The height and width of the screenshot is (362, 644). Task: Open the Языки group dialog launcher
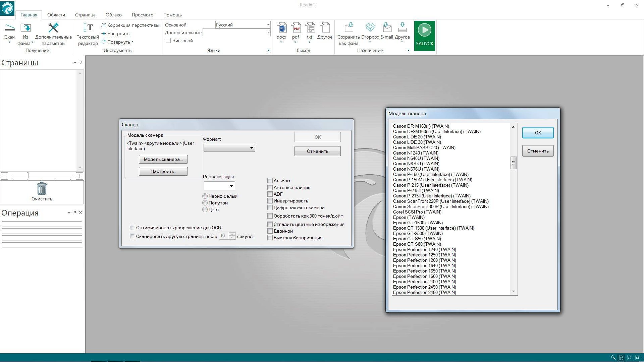[x=268, y=50]
